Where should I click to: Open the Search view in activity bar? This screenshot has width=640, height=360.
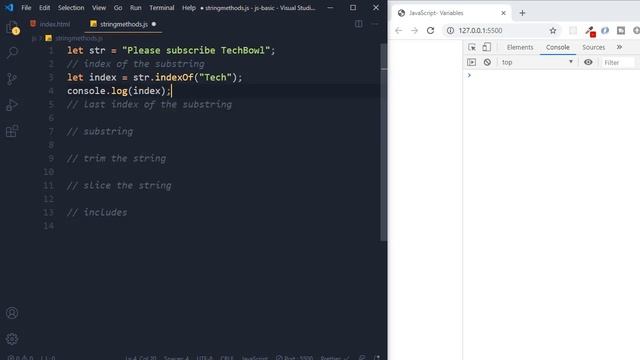[12, 52]
